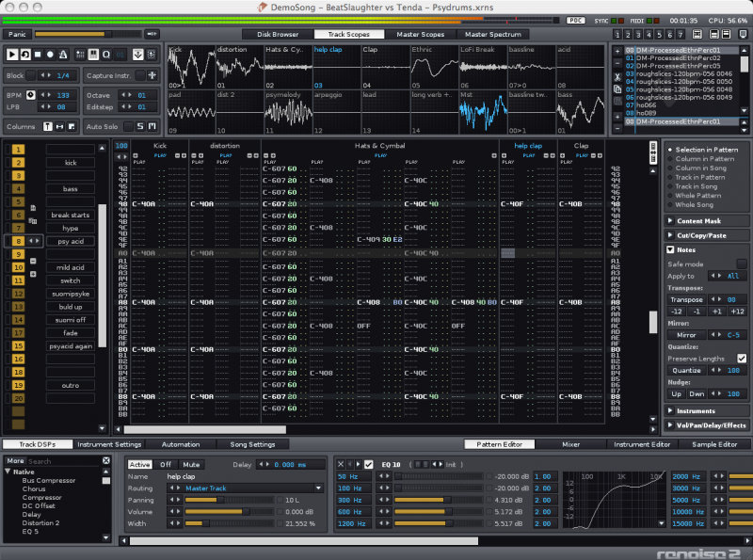Toggle pattern follow down-arrow icon
The width and height of the screenshot is (753, 560).
[x=137, y=55]
